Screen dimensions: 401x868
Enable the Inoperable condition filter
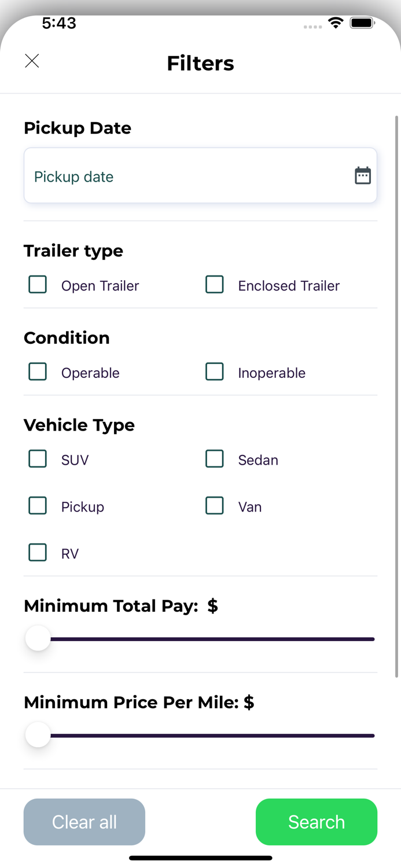pos(215,372)
